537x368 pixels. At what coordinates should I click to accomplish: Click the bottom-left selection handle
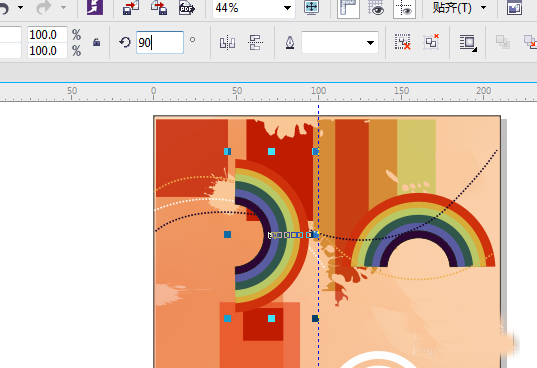tap(227, 319)
